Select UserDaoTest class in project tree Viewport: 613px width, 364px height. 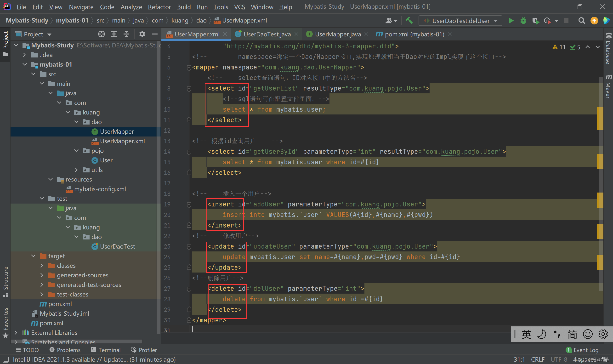(x=117, y=246)
